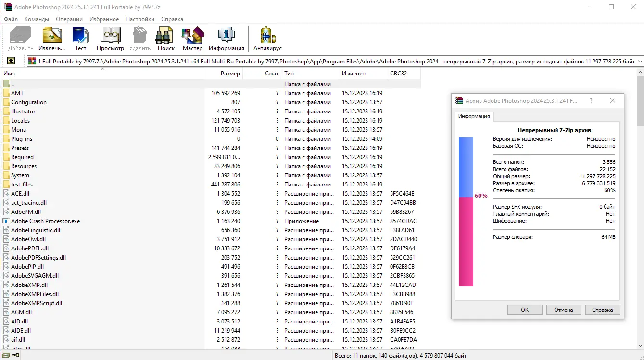Click the folder icon beside test_files
The image size is (644, 360).
[x=6, y=185]
